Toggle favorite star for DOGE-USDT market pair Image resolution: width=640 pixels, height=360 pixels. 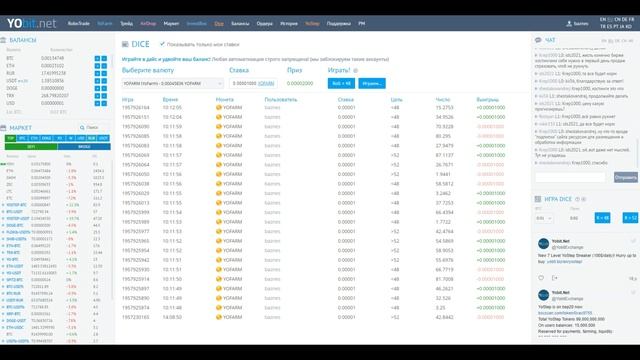[3, 320]
